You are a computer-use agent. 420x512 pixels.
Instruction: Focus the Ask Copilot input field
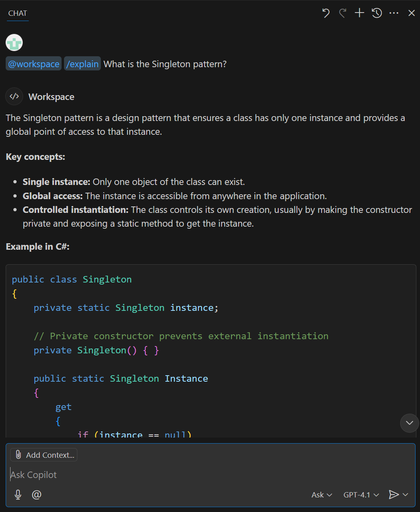click(162, 474)
